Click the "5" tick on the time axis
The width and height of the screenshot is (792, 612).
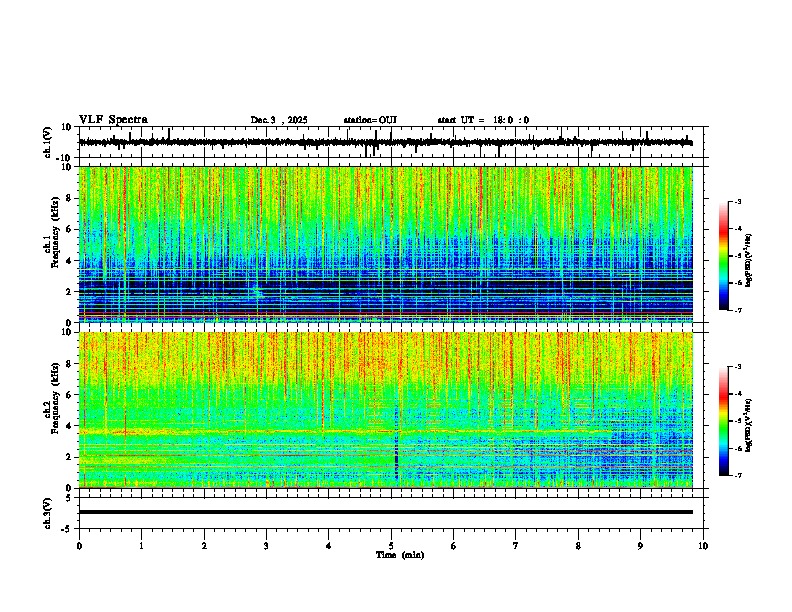[391, 546]
